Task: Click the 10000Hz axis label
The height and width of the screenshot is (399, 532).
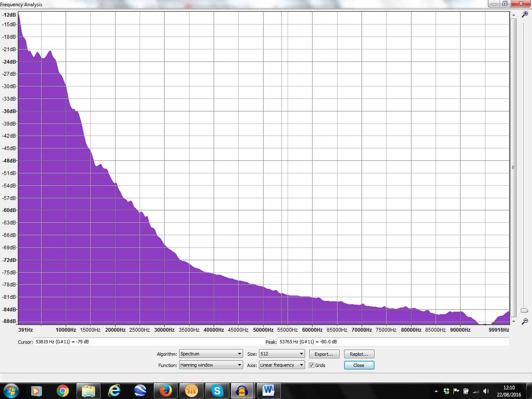Action: [x=66, y=330]
